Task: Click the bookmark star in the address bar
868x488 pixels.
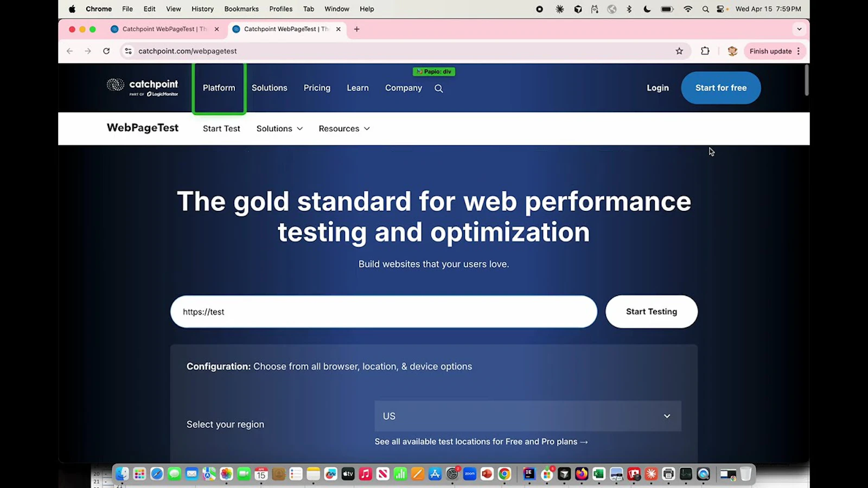Action: coord(679,50)
